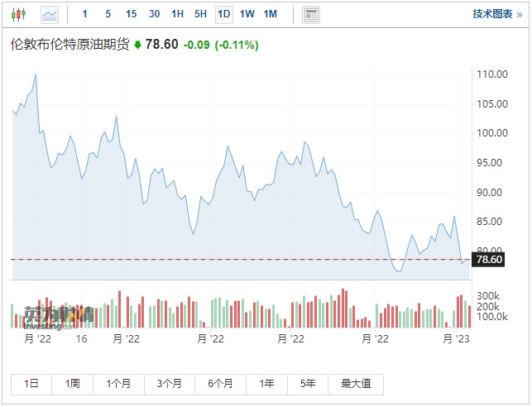Change interval to 1W weekly
Screen dimensions: 532x407
tap(247, 14)
